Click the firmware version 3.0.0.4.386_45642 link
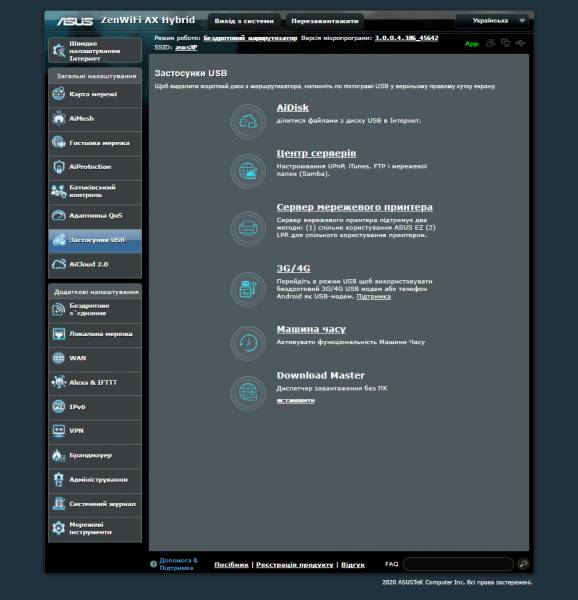 (x=407, y=38)
